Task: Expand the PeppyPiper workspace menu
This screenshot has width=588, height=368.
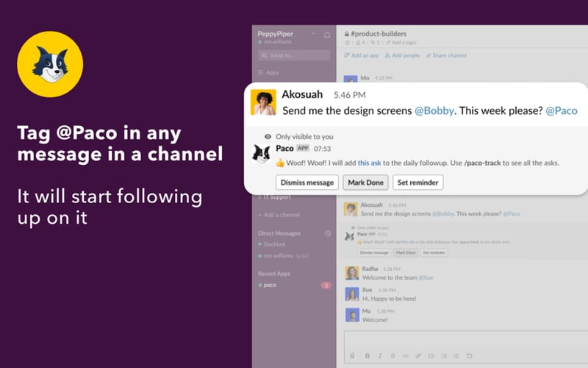Action: coord(314,33)
